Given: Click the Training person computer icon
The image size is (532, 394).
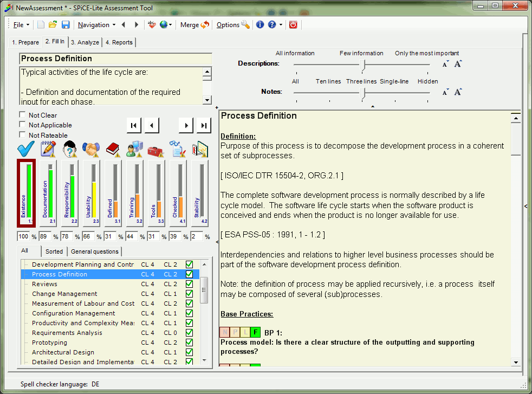Looking at the screenshot, I should (135, 149).
